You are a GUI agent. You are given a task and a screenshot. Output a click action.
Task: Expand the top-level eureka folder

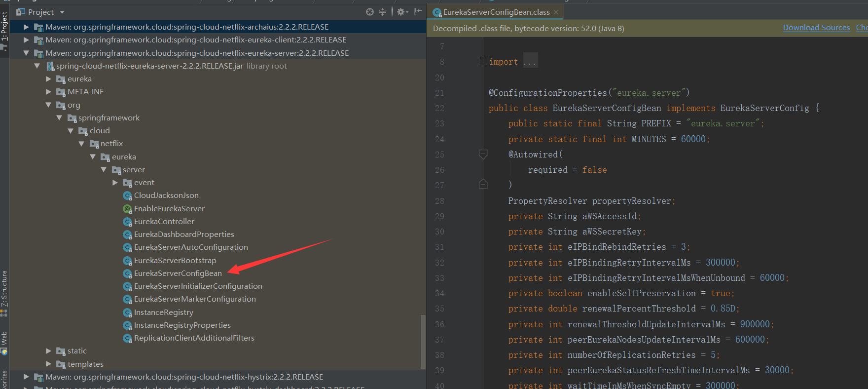[48, 78]
